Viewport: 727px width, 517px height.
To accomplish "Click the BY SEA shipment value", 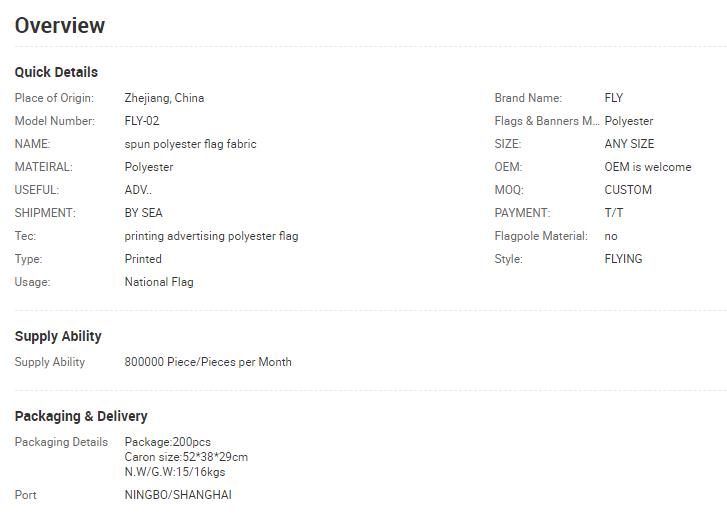I will coord(144,213).
